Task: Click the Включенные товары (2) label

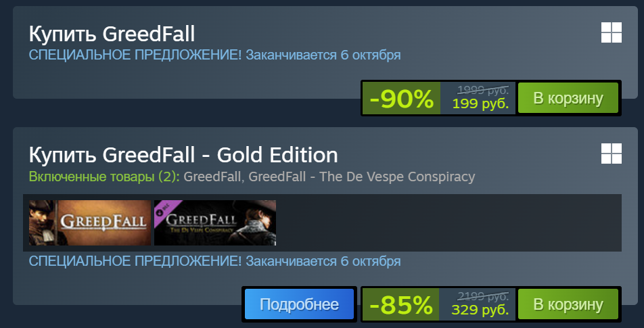Action: point(104,177)
